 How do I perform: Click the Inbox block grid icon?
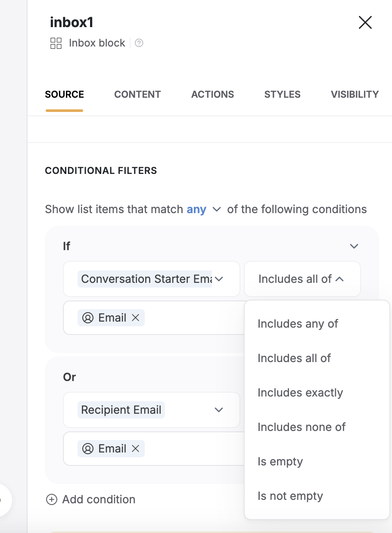(56, 43)
